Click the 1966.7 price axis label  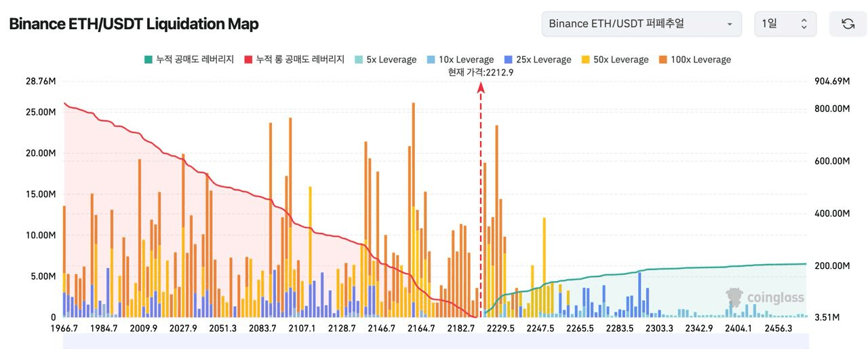tap(64, 329)
